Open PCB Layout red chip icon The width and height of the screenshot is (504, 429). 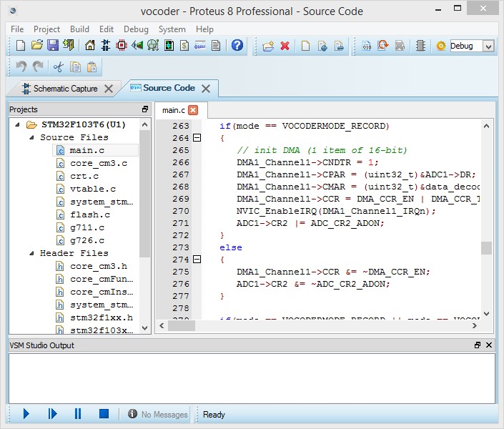click(x=122, y=45)
